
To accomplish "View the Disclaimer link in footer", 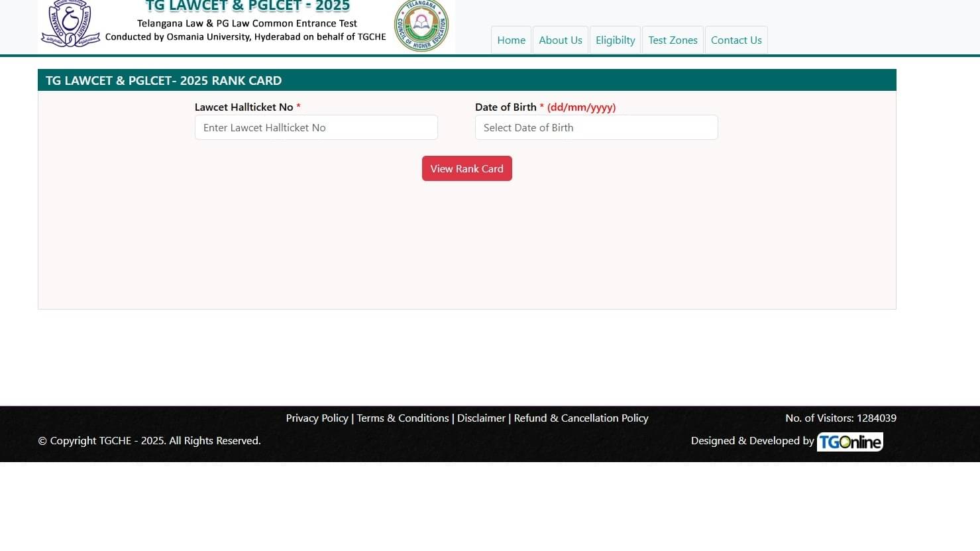I will pos(481,418).
